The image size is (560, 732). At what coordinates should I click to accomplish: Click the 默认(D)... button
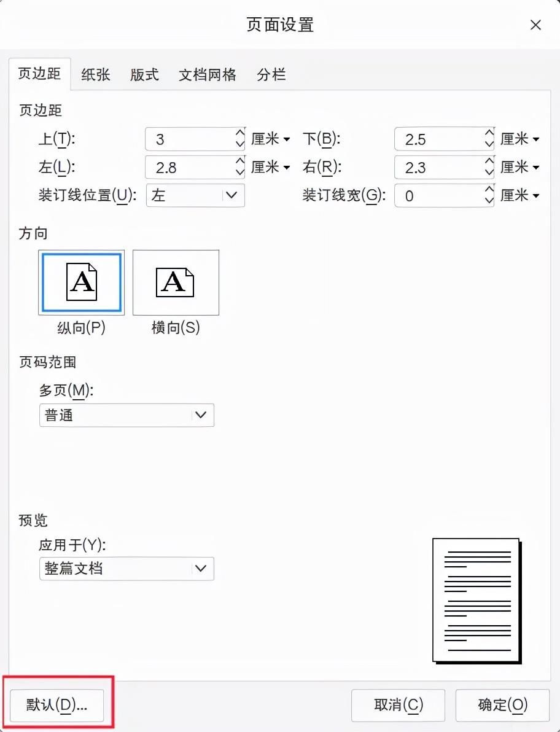pyautogui.click(x=57, y=705)
